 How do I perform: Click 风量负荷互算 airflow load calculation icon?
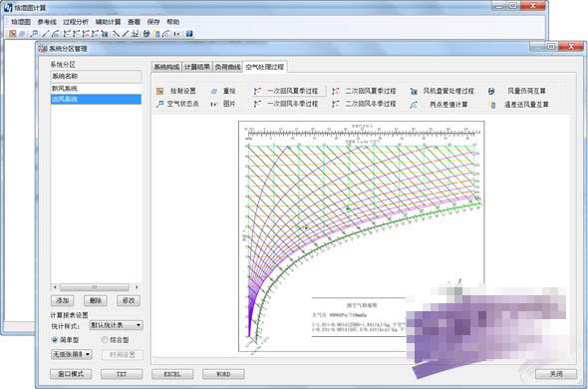click(x=491, y=91)
